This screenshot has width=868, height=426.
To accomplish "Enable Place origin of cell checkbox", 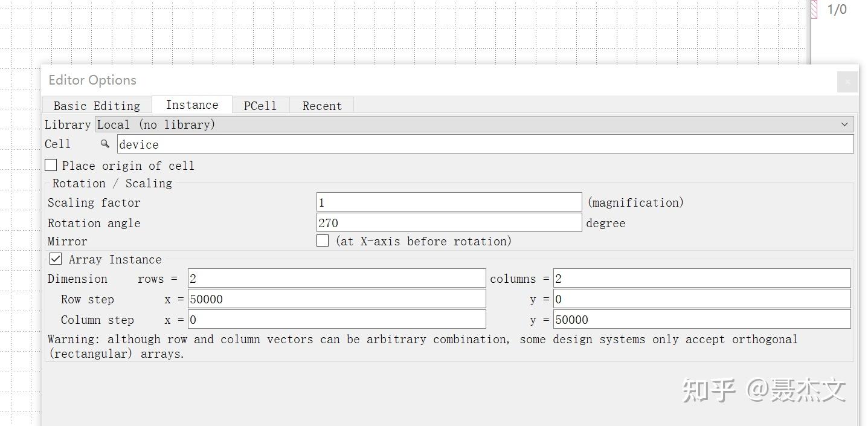I will click(51, 165).
